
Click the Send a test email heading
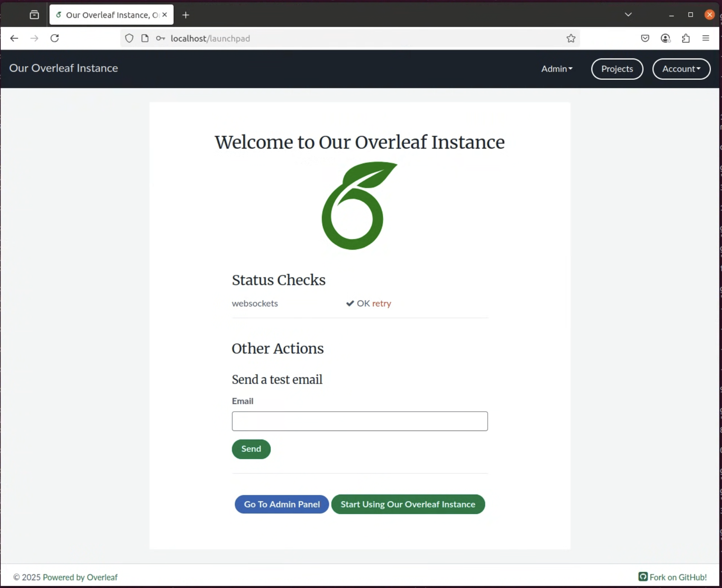point(277,379)
